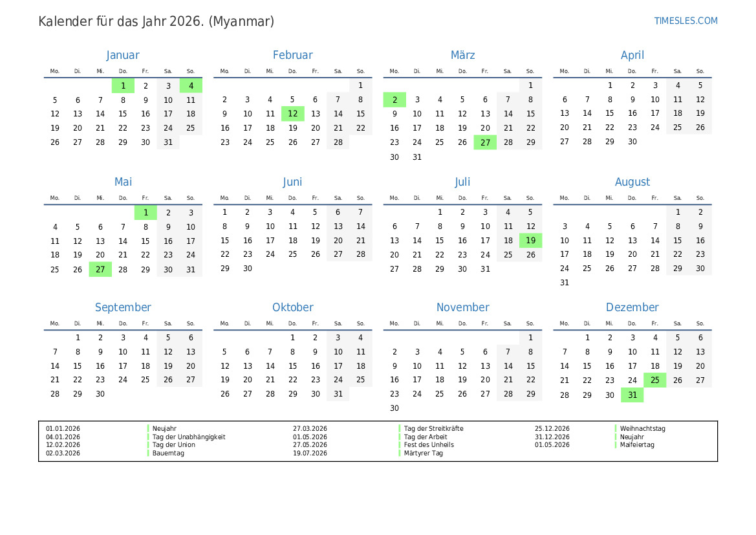Select highlighted 25 in Dezember
The image size is (756, 535).
[x=655, y=380]
